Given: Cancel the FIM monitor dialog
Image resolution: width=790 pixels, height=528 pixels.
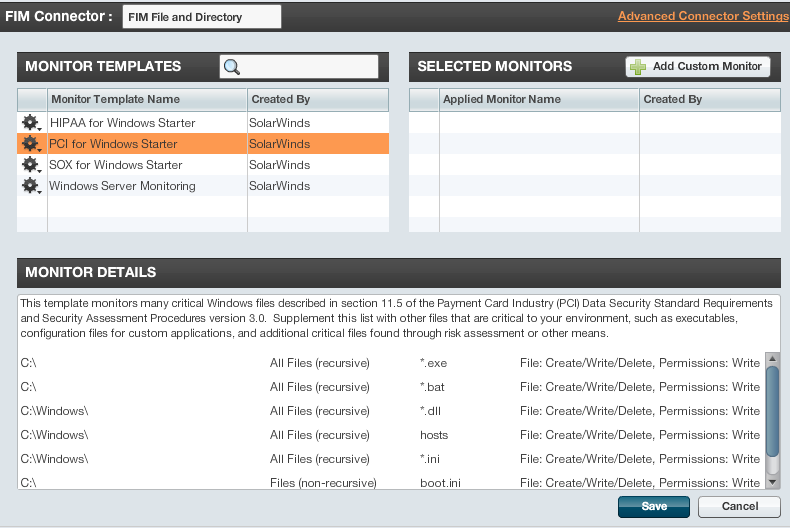Looking at the screenshot, I should tap(739, 506).
